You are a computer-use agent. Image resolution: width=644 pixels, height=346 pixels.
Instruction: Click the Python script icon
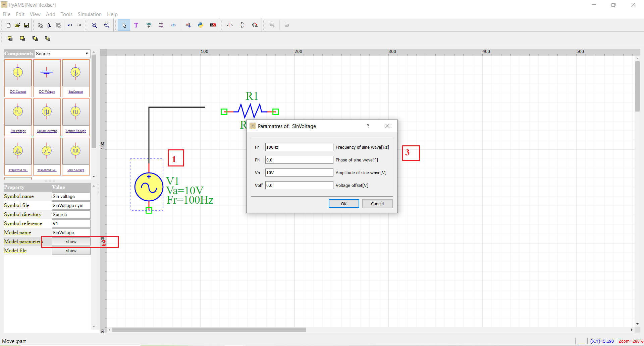coord(201,25)
